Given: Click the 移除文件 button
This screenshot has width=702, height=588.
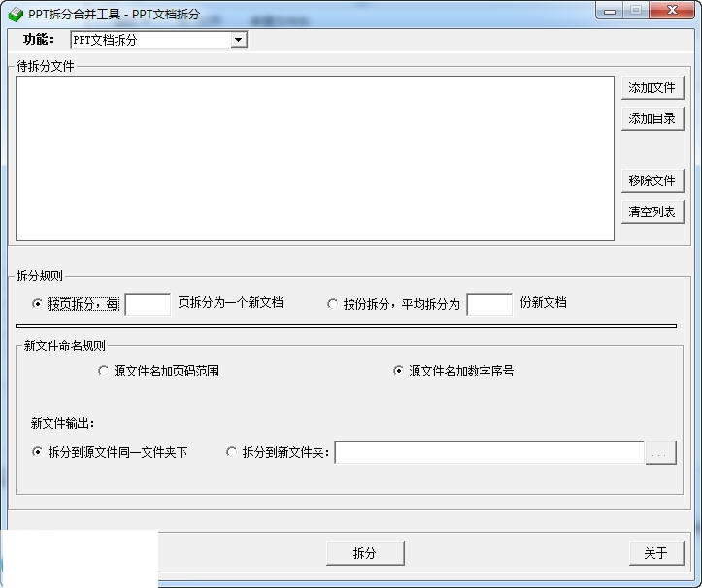Looking at the screenshot, I should (652, 180).
